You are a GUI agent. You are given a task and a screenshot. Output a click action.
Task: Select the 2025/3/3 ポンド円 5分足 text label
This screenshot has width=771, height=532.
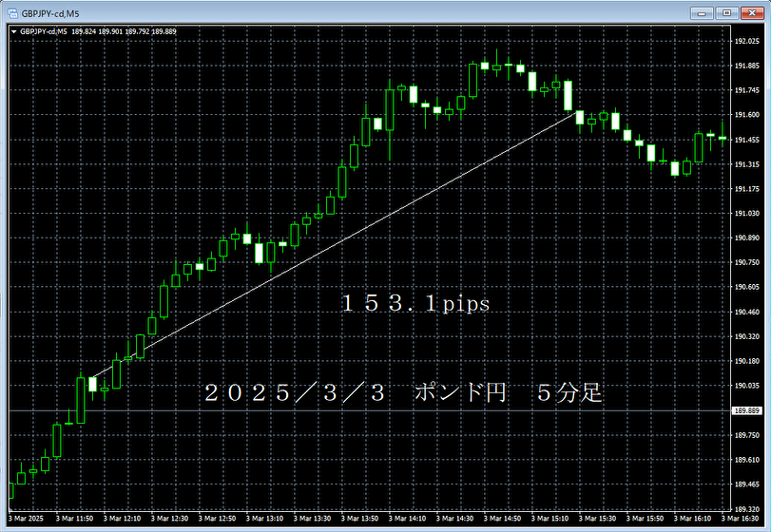click(404, 393)
